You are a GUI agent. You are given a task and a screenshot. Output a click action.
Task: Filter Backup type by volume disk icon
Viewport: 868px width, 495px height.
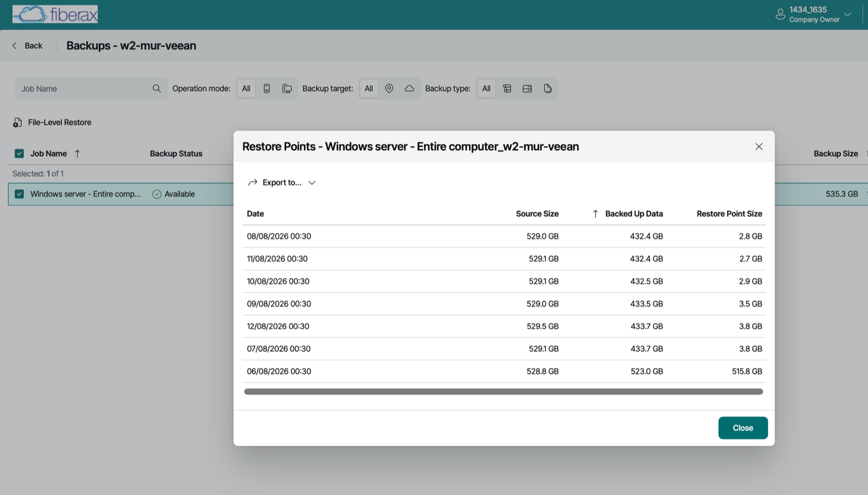tap(527, 88)
